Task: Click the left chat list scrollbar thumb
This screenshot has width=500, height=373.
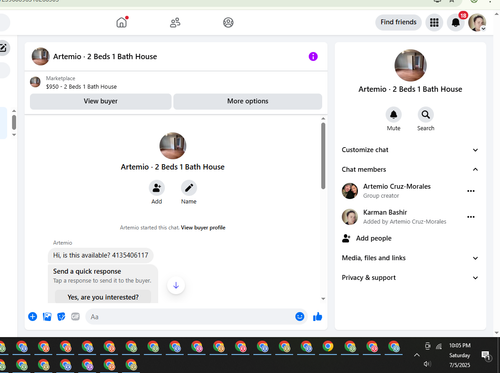Action: point(14,122)
